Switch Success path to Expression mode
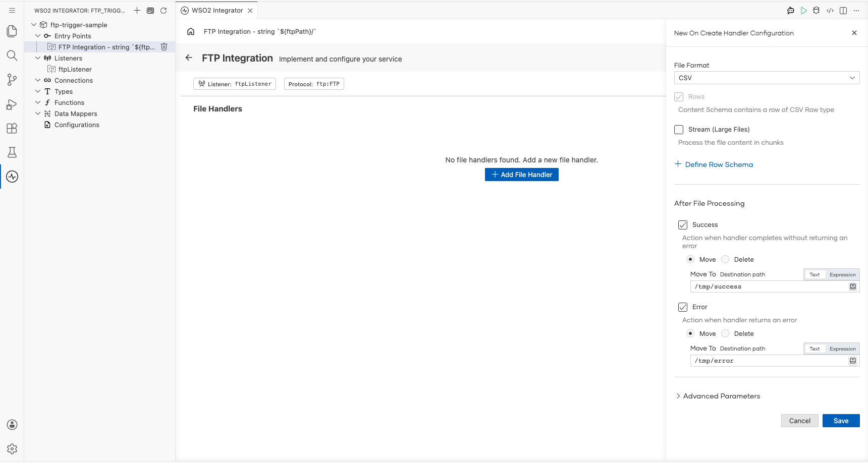 (x=843, y=274)
